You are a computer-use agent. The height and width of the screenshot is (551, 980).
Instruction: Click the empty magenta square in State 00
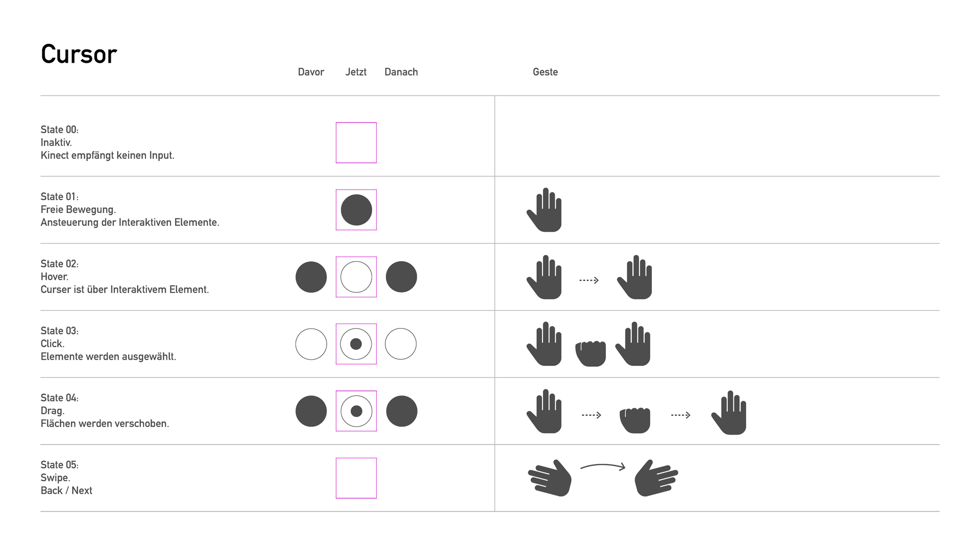[356, 143]
